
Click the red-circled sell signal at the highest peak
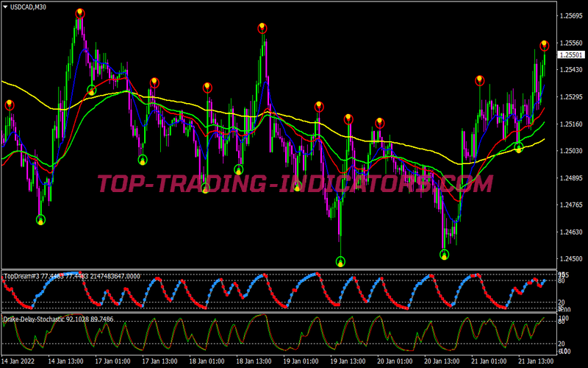click(80, 14)
